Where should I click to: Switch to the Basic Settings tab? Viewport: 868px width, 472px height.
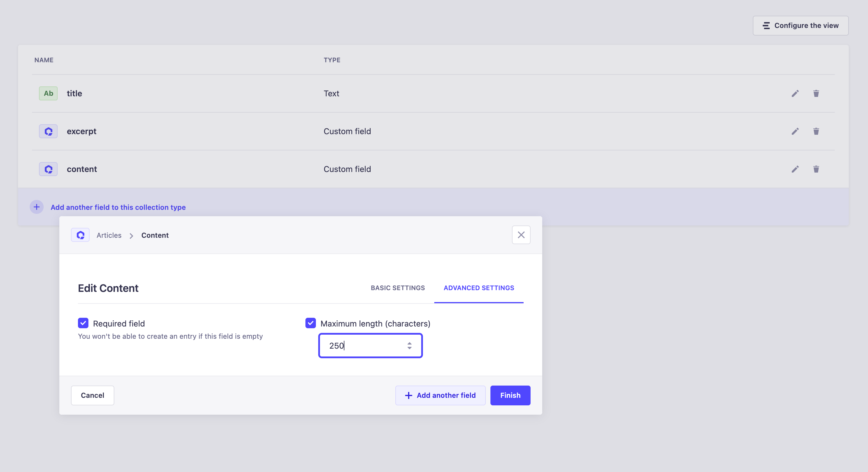[398, 288]
